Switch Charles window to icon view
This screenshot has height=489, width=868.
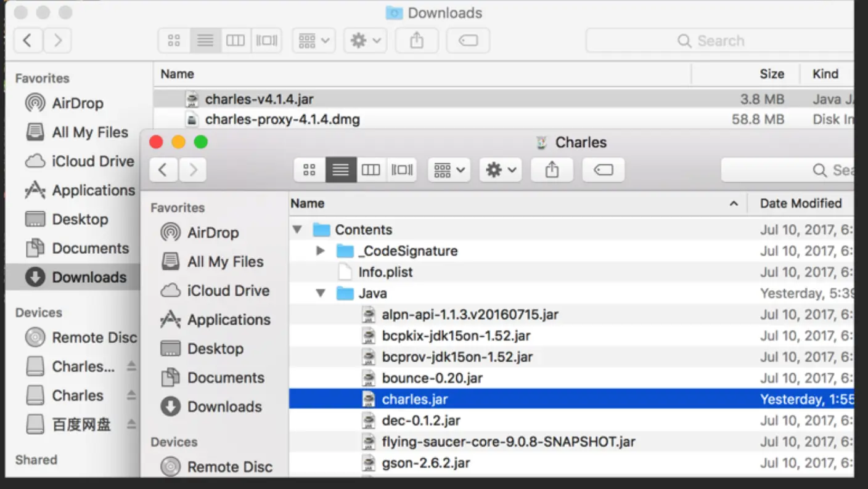[x=309, y=170]
